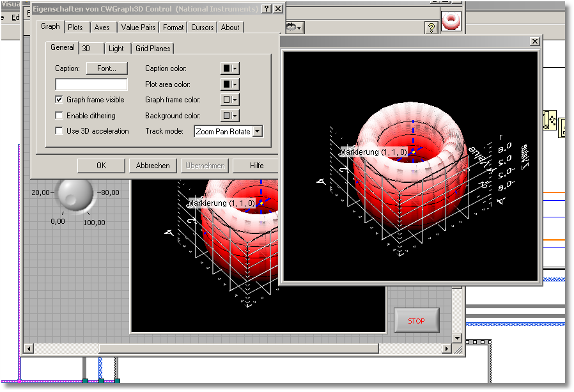Open the Grid Planes sub-tab
The image size is (574, 392).
(153, 49)
